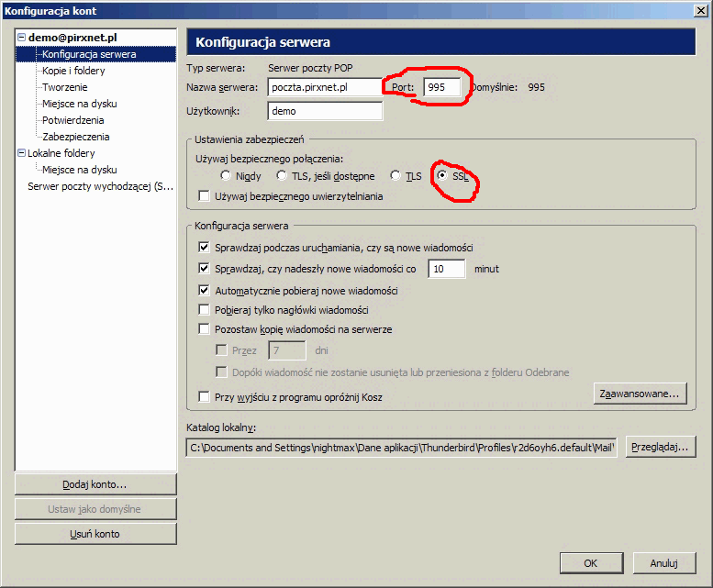Close the Konfiguracja kont dialog window

pyautogui.click(x=699, y=10)
